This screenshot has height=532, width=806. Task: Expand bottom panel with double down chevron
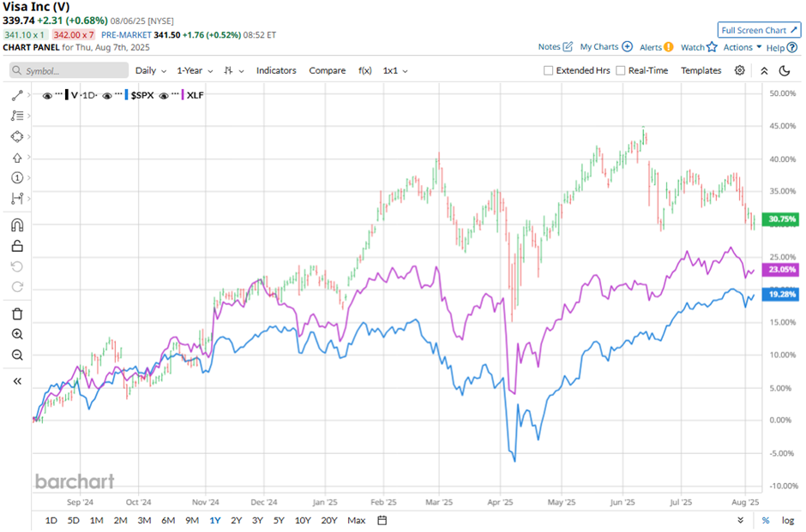(740, 520)
